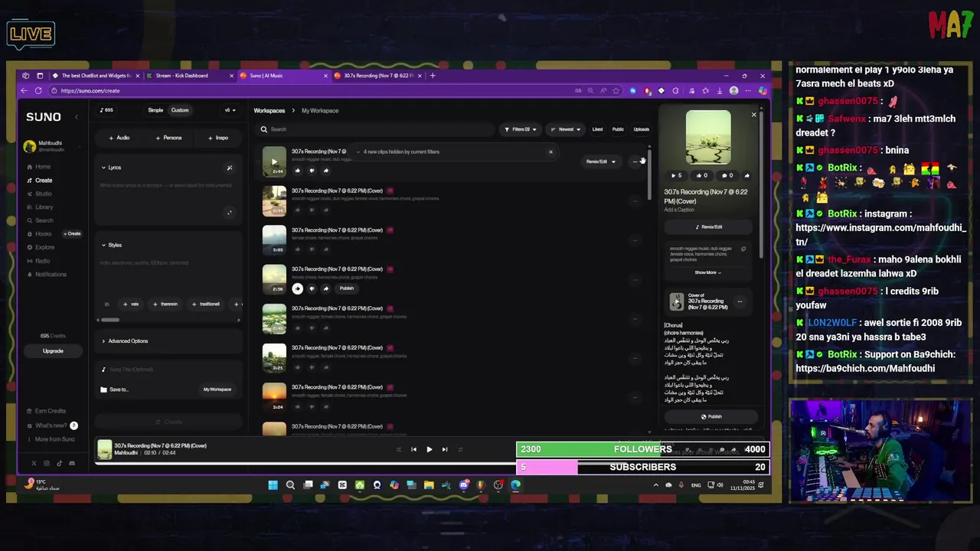Copy the style tags in detail panel
980x551 pixels.
pyautogui.click(x=743, y=249)
